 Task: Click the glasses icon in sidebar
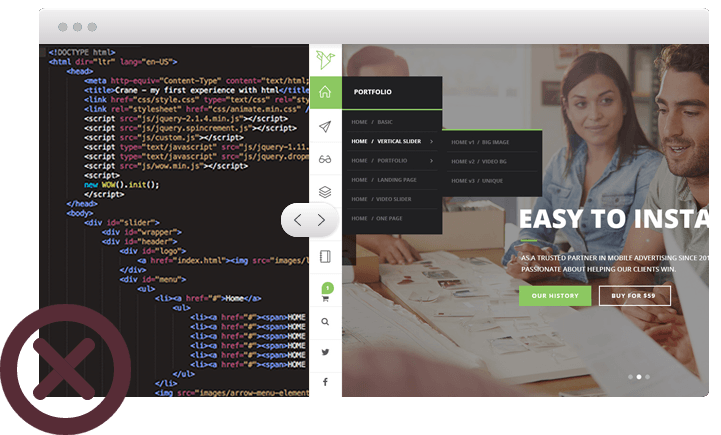[325, 160]
